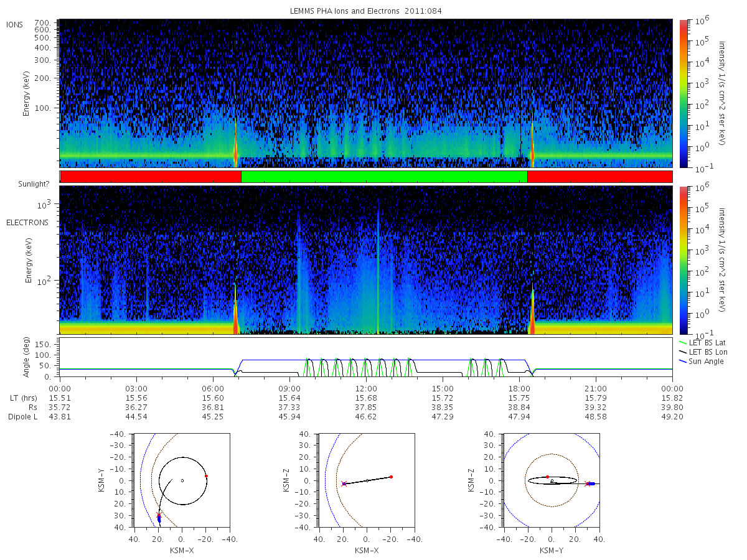The height and width of the screenshot is (560, 747).
Task: Click the Rs value "35.72"
Action: tap(60, 408)
